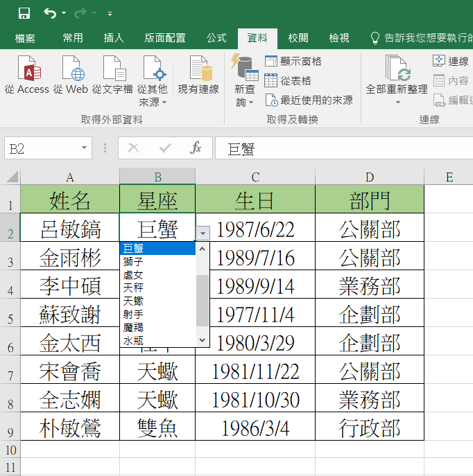
Task: Click the Insert Function fx icon
Action: (196, 148)
